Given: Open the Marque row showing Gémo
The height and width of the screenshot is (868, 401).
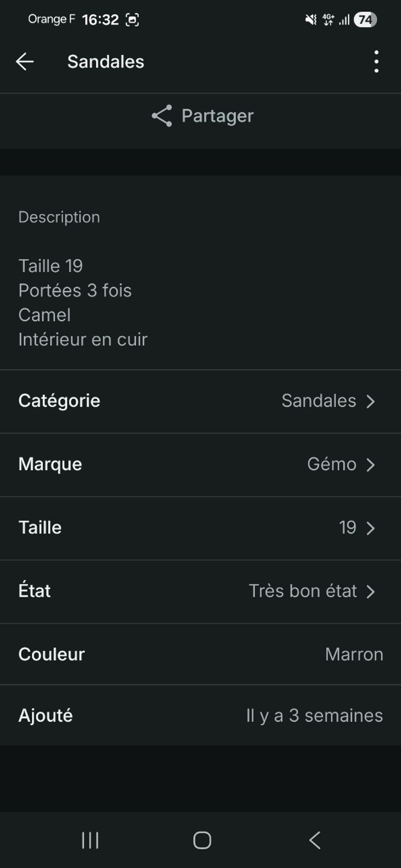Looking at the screenshot, I should [x=200, y=465].
